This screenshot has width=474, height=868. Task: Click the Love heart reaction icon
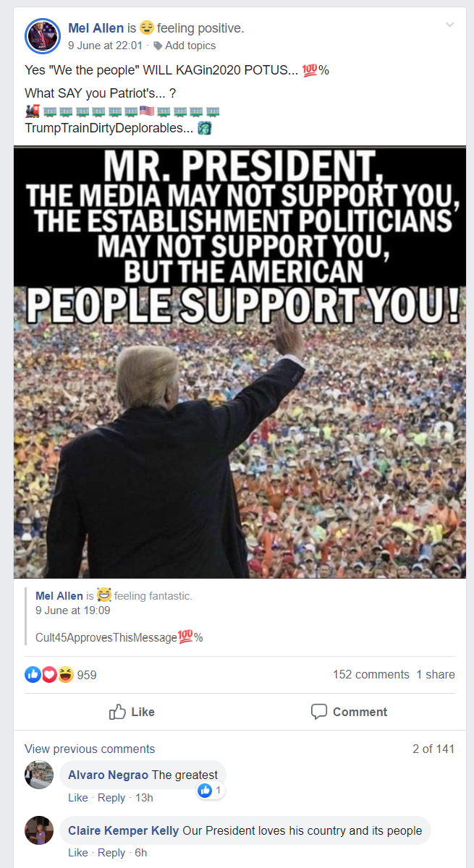point(49,674)
